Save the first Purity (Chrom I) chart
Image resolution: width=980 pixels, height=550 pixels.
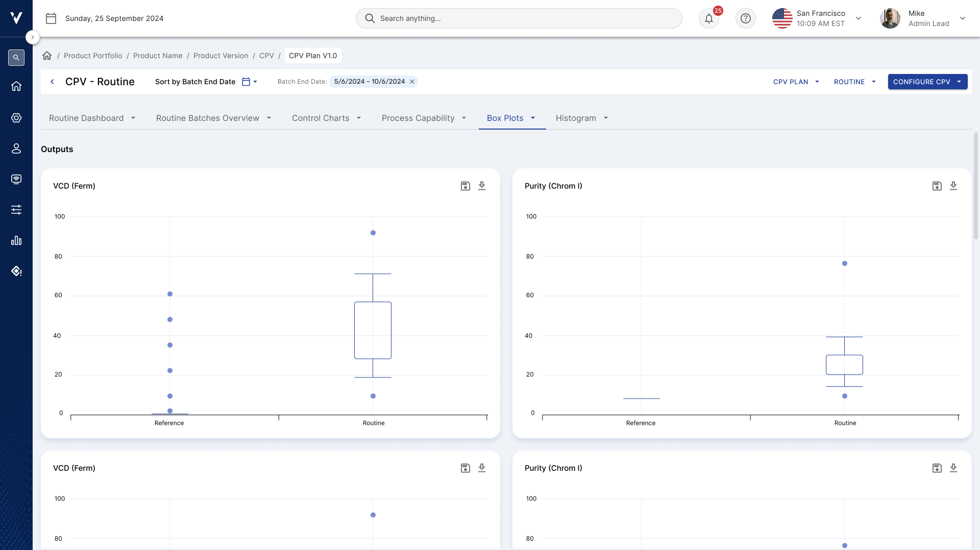tap(937, 186)
